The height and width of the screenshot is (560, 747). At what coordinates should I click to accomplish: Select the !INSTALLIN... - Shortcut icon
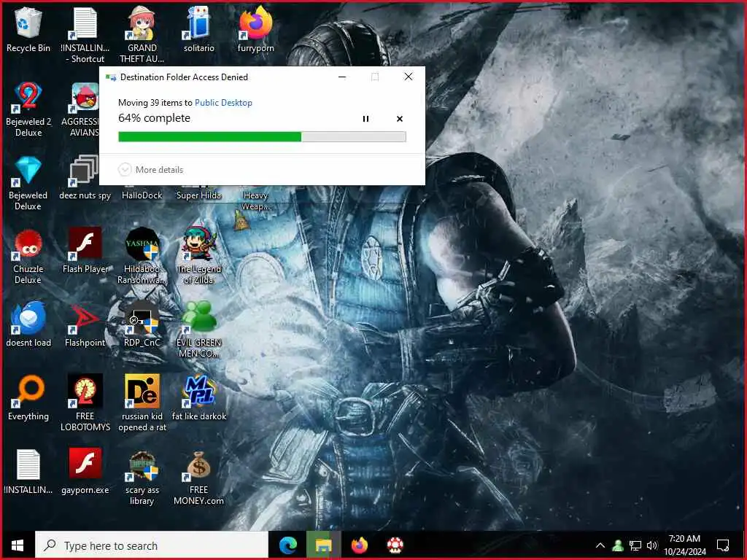click(85, 34)
